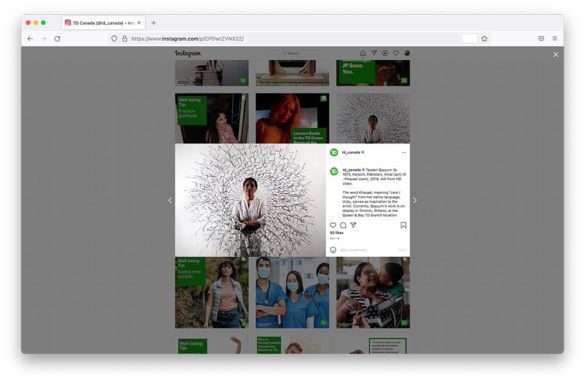
Task: Close the post overlay with the X
Action: click(556, 54)
